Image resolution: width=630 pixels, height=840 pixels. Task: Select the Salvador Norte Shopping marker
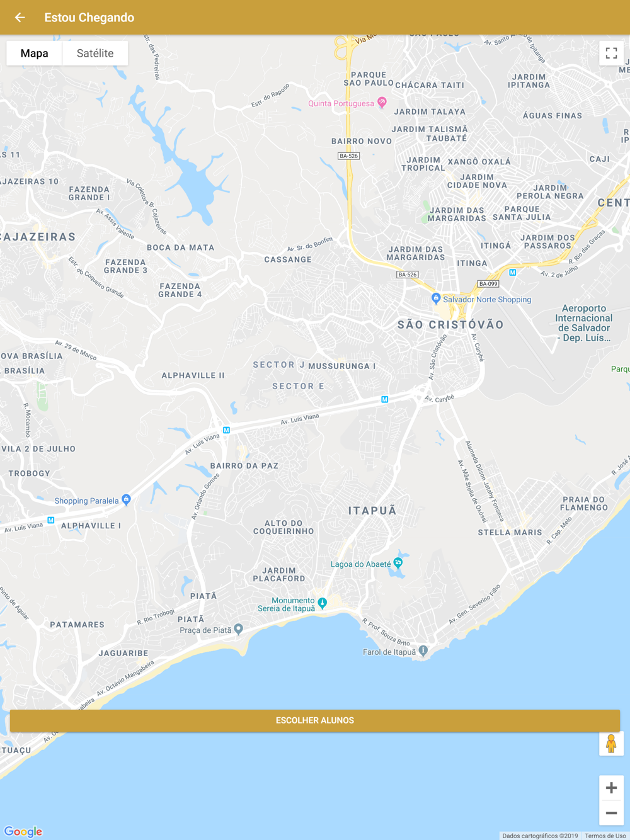pos(435,298)
